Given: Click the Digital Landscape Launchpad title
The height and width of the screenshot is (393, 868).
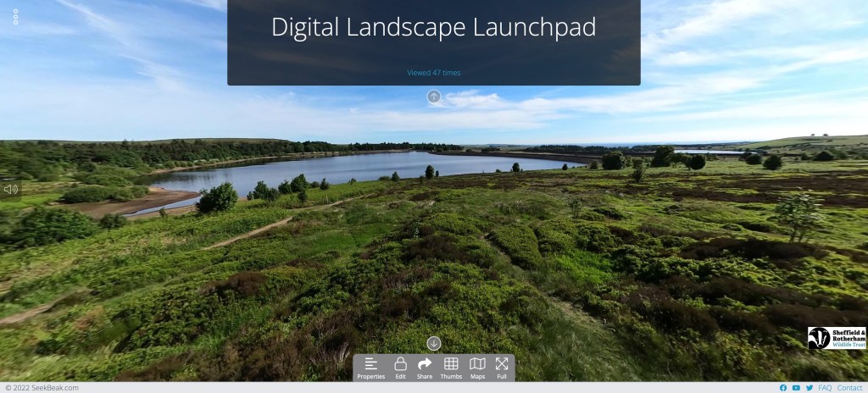Looking at the screenshot, I should point(433,27).
